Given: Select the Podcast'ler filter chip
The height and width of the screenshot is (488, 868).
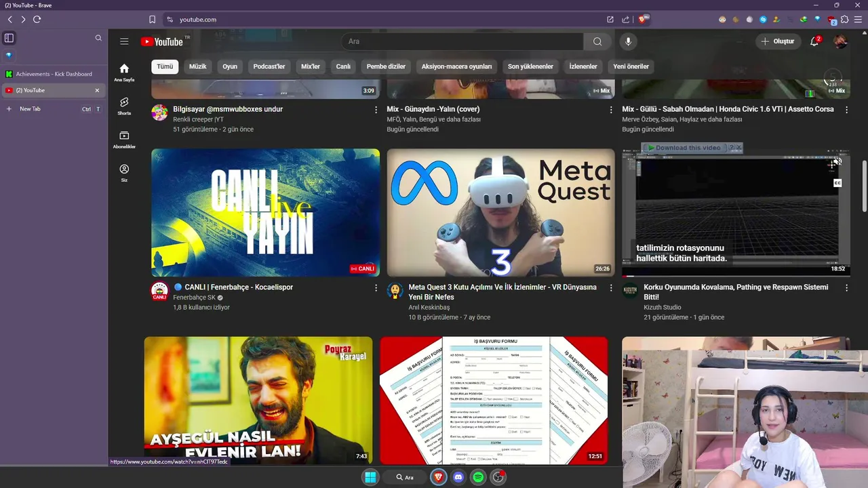Looking at the screenshot, I should [269, 66].
